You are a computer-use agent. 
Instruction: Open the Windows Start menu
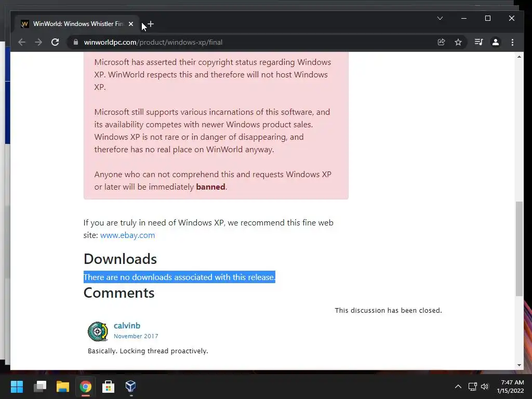[x=17, y=387]
